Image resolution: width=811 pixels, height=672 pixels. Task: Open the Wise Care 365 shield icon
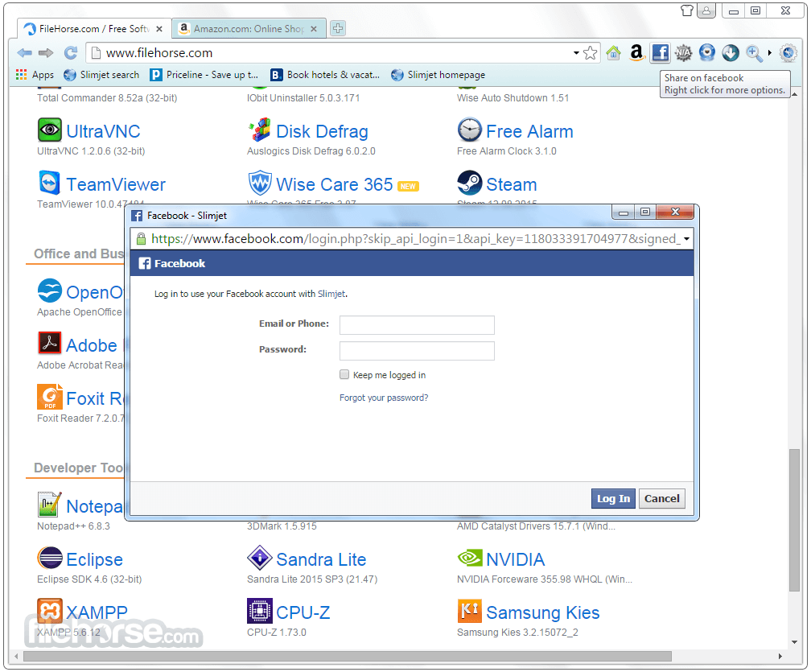pyautogui.click(x=260, y=182)
